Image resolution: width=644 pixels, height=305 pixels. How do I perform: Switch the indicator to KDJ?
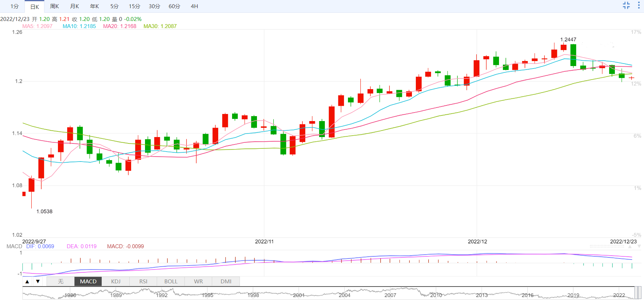click(x=116, y=282)
